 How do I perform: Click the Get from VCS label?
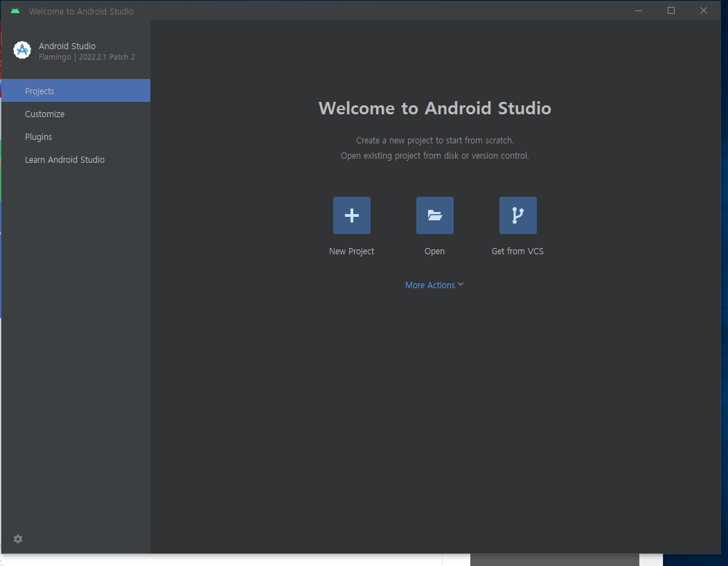(517, 251)
